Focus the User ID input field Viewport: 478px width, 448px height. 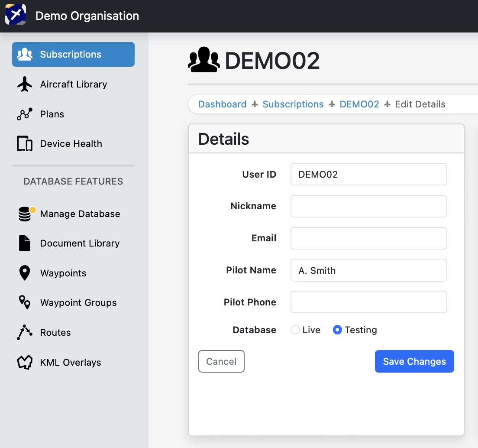coord(368,174)
